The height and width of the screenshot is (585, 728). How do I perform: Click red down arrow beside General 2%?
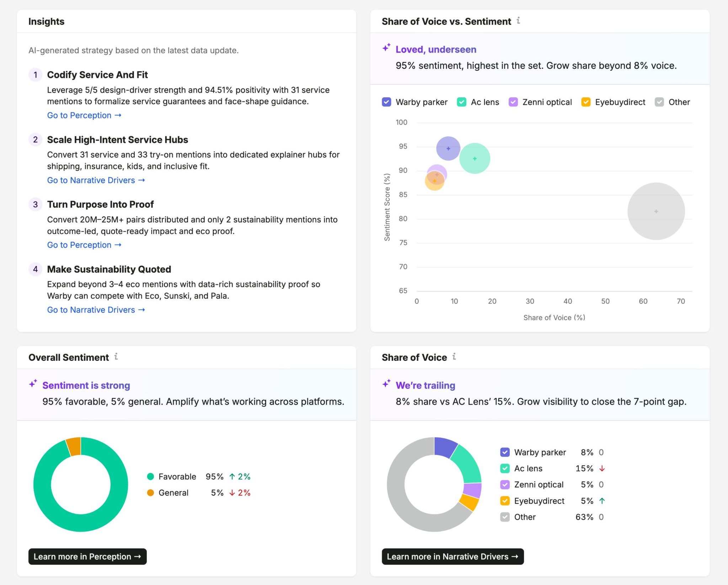(x=232, y=493)
